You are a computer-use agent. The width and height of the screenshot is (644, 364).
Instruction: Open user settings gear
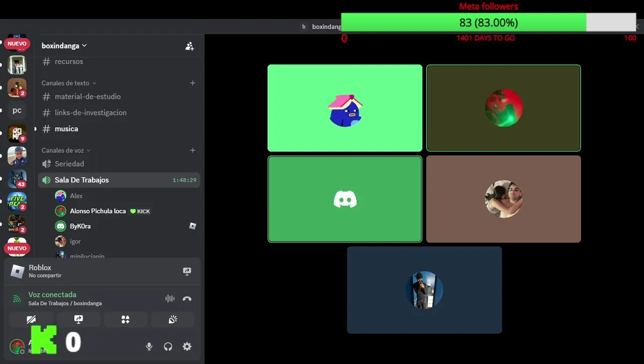187,346
